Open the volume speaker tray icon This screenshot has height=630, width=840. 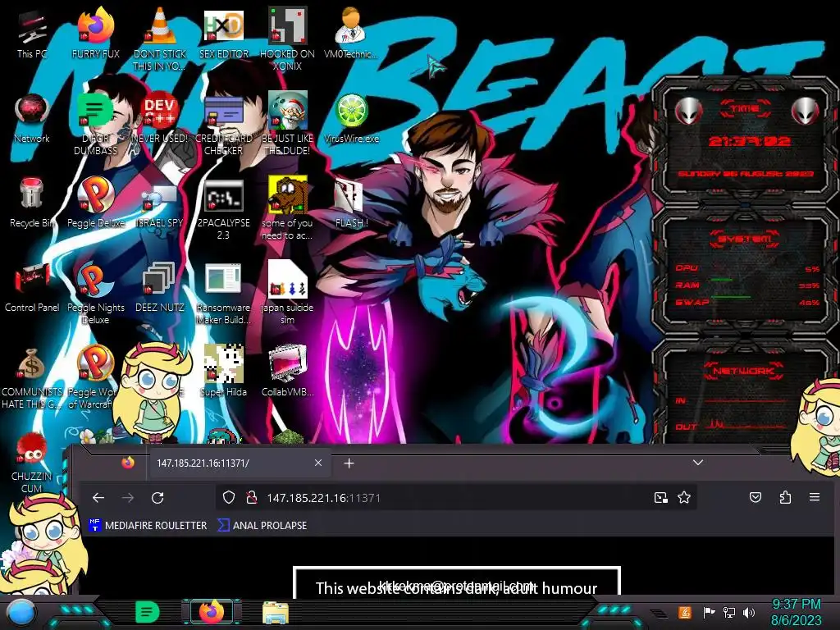(x=749, y=612)
